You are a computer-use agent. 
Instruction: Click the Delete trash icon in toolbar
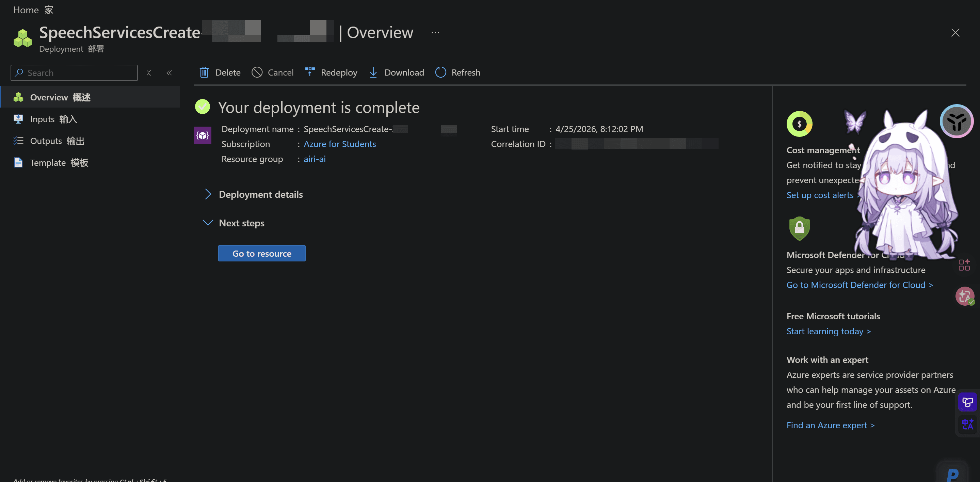coord(204,72)
